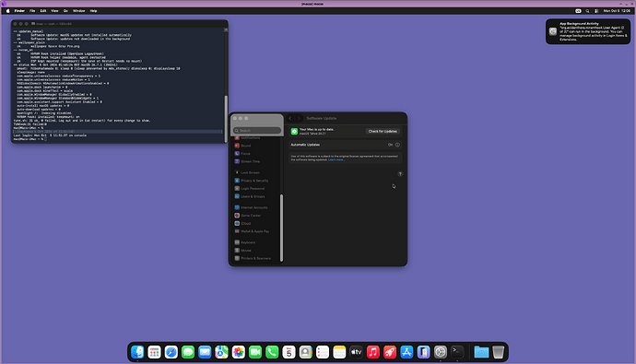The height and width of the screenshot is (364, 636).
Task: Launch Safari from the Dock
Action: coord(171,352)
